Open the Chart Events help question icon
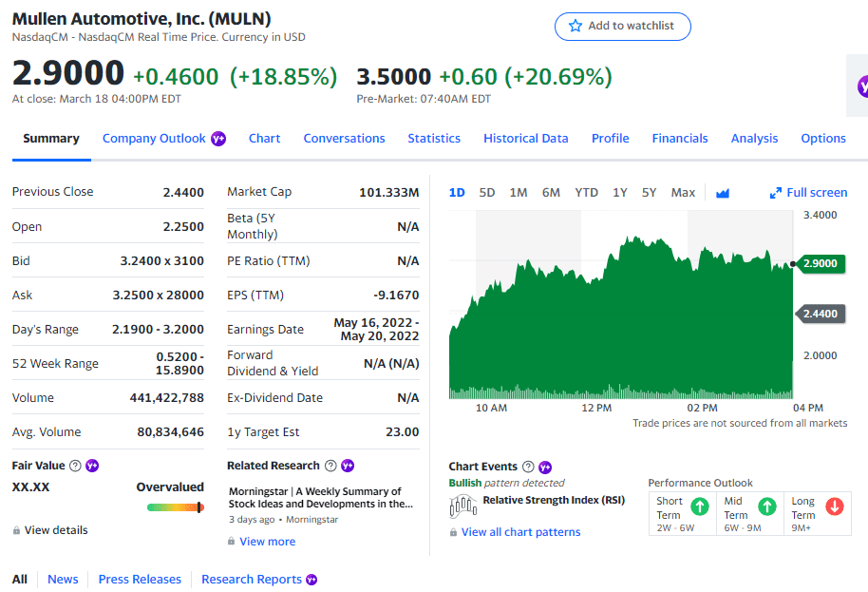This screenshot has width=868, height=592. click(x=528, y=467)
